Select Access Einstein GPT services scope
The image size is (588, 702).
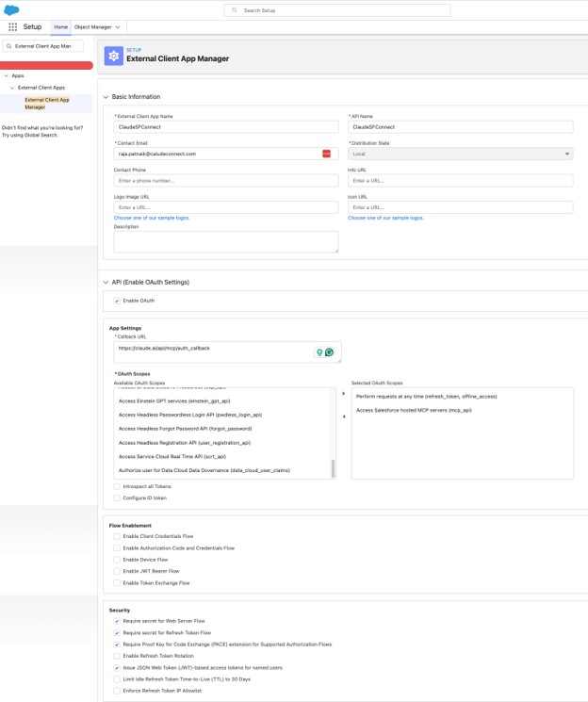[x=174, y=401]
